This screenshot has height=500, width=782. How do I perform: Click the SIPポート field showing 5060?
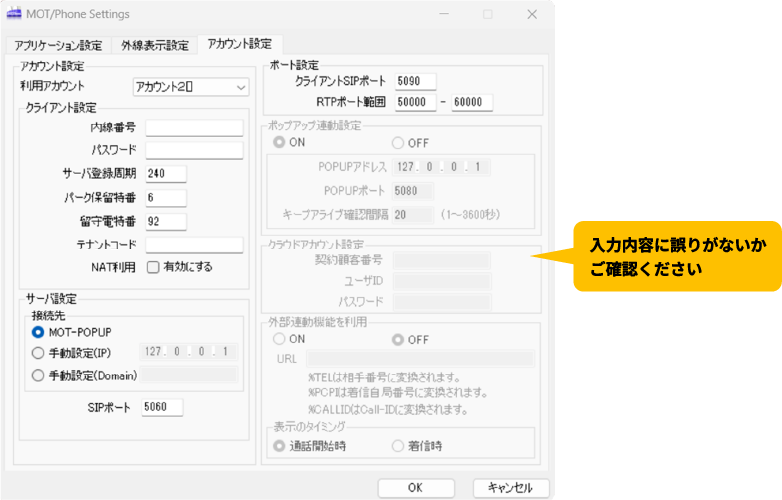point(162,407)
